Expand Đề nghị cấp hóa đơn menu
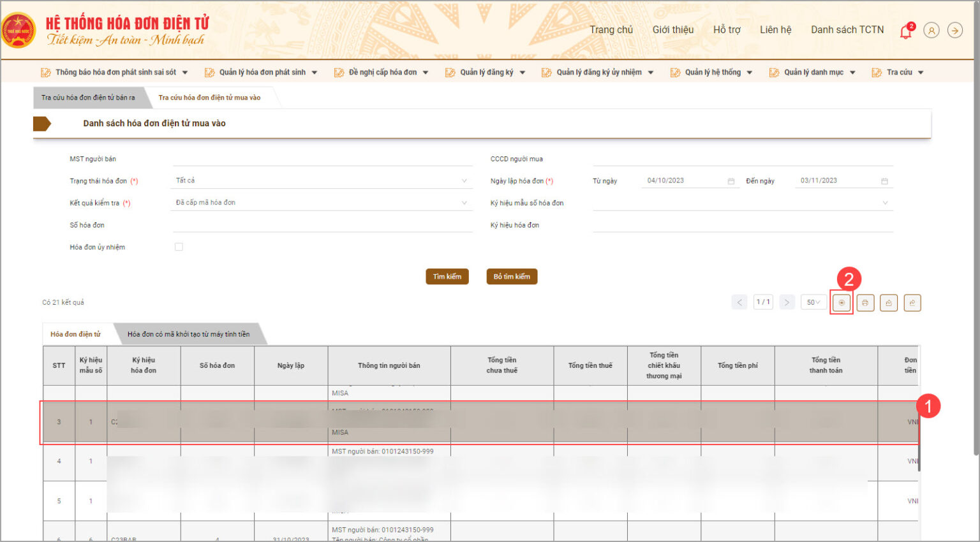 tap(426, 73)
